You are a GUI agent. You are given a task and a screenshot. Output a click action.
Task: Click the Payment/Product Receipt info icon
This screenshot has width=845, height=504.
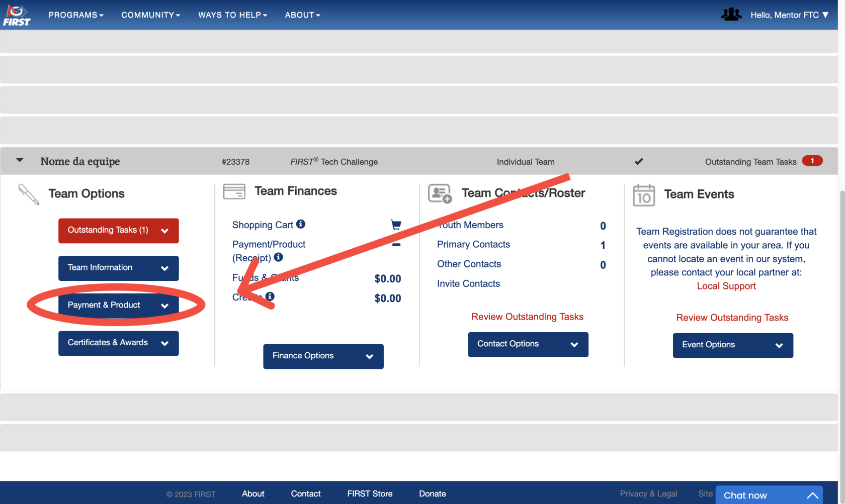(278, 257)
